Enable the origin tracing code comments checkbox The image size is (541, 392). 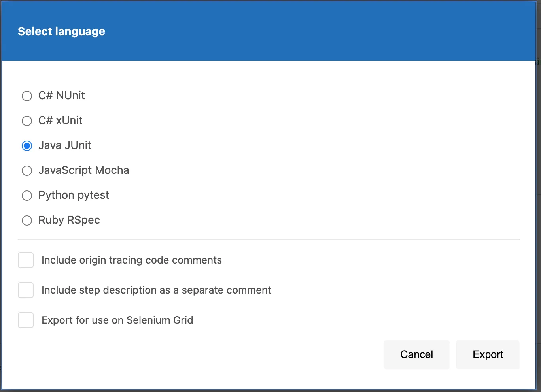click(26, 260)
